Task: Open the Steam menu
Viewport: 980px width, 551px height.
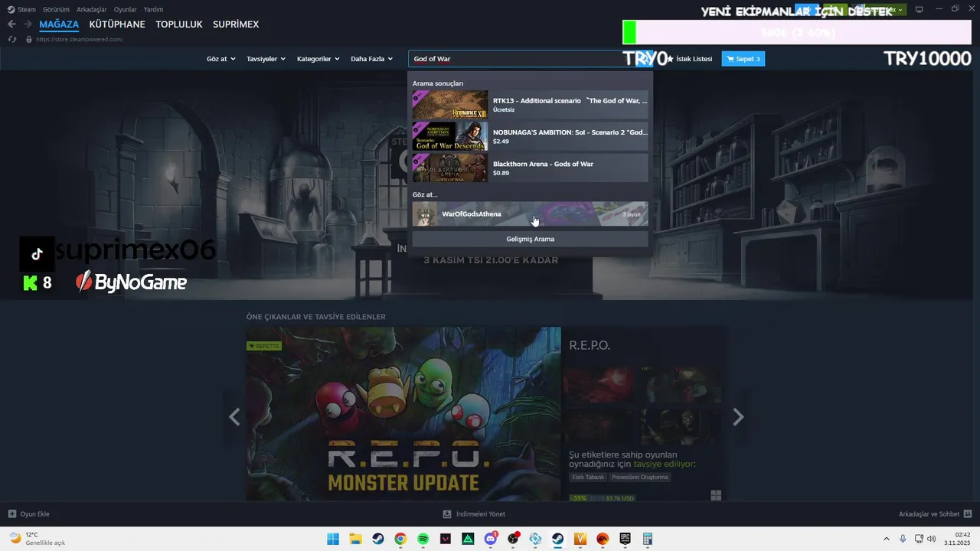Action: pos(21,10)
